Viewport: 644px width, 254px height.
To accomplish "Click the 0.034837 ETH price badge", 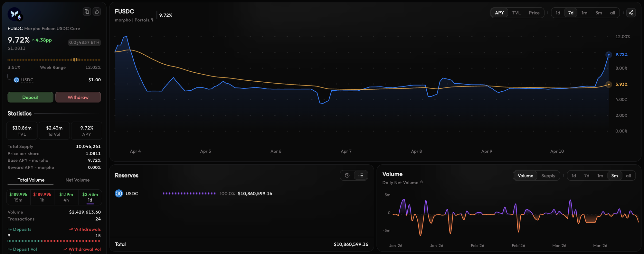I will (x=84, y=42).
